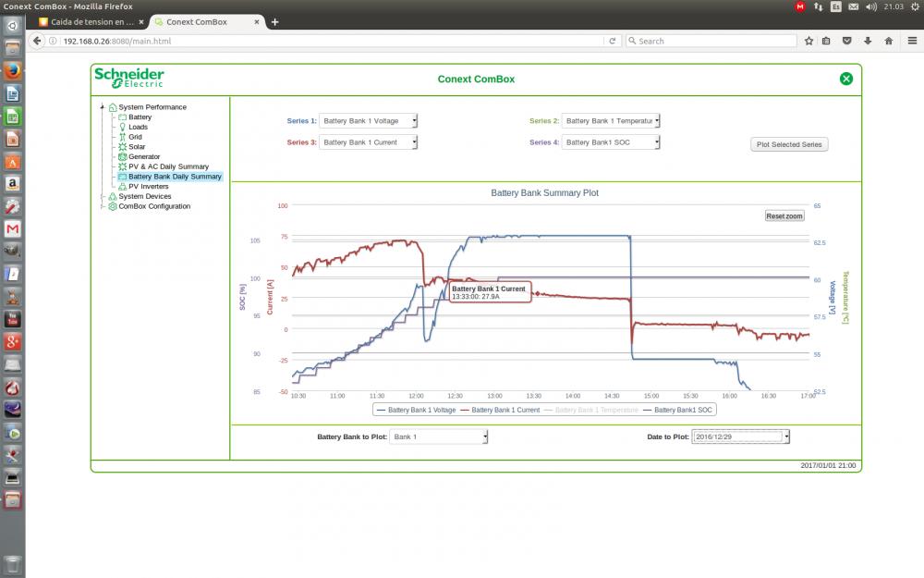The height and width of the screenshot is (578, 924).
Task: Click the Grid tower icon
Action: pyautogui.click(x=123, y=137)
